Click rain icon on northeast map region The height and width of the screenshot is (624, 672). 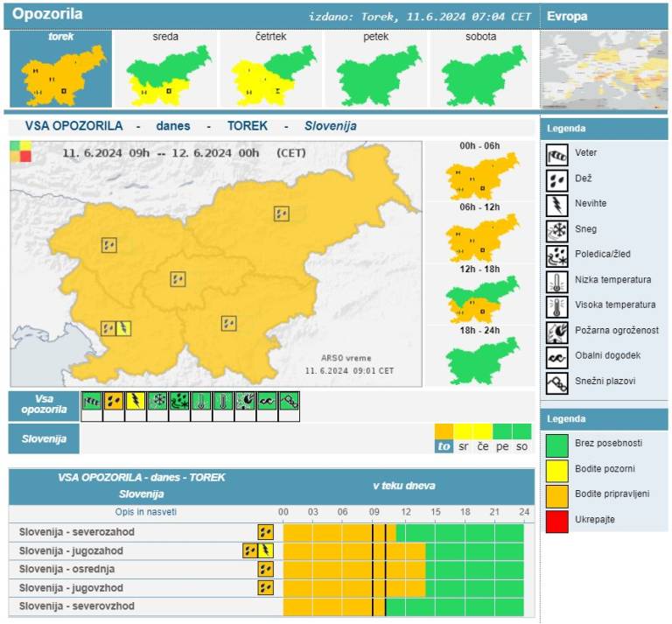pyautogui.click(x=281, y=213)
